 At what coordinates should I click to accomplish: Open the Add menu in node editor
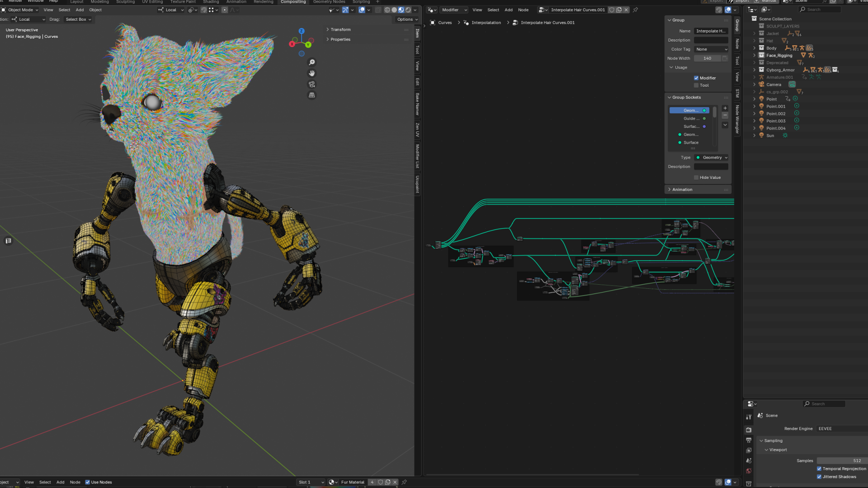(x=508, y=10)
